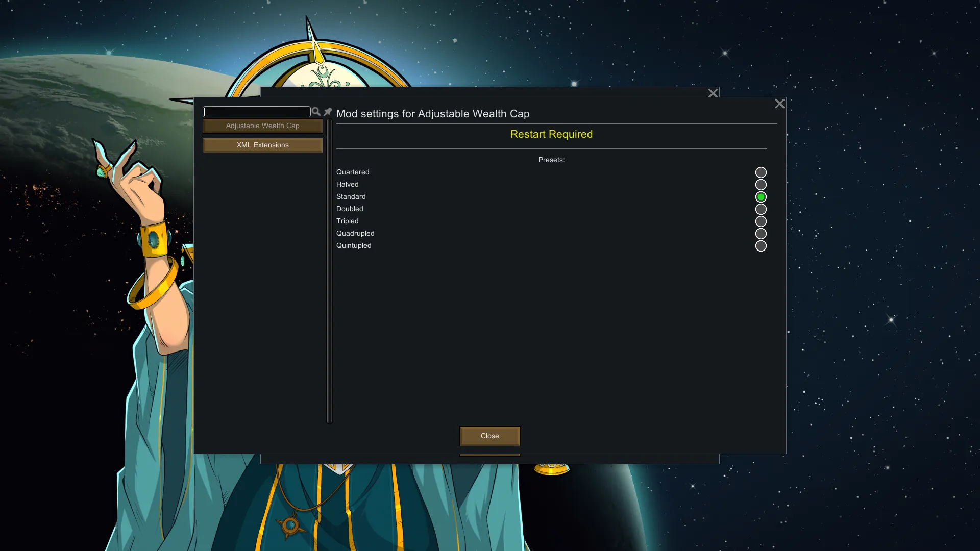Open Adjustable Wealth Cap in mod list
Image resolution: width=980 pixels, height=551 pixels.
[x=262, y=126]
